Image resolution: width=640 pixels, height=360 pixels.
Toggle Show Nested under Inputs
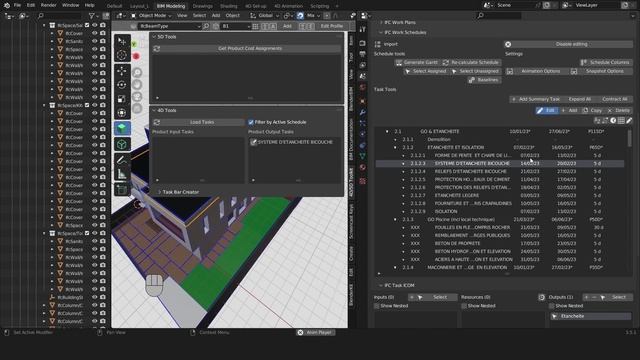[377, 306]
